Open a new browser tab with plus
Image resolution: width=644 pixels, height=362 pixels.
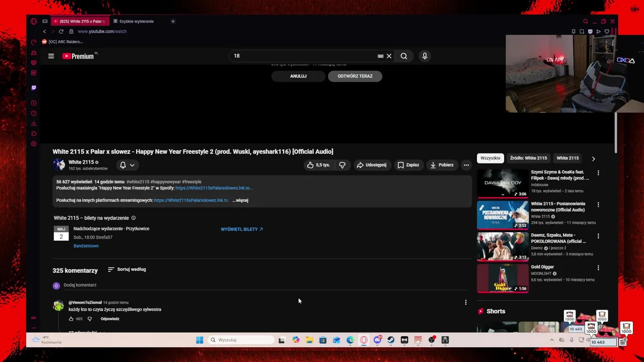point(173,21)
